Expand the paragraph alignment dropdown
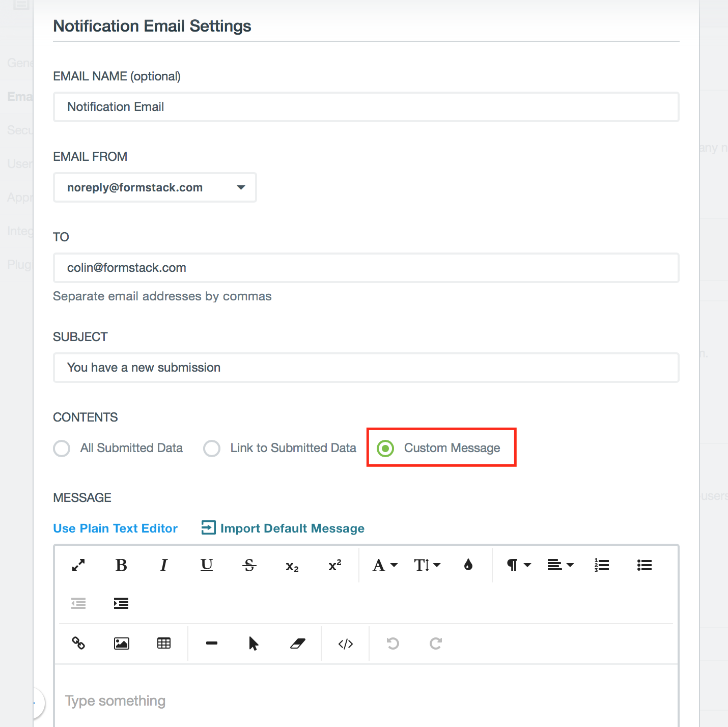The height and width of the screenshot is (727, 728). click(x=560, y=565)
